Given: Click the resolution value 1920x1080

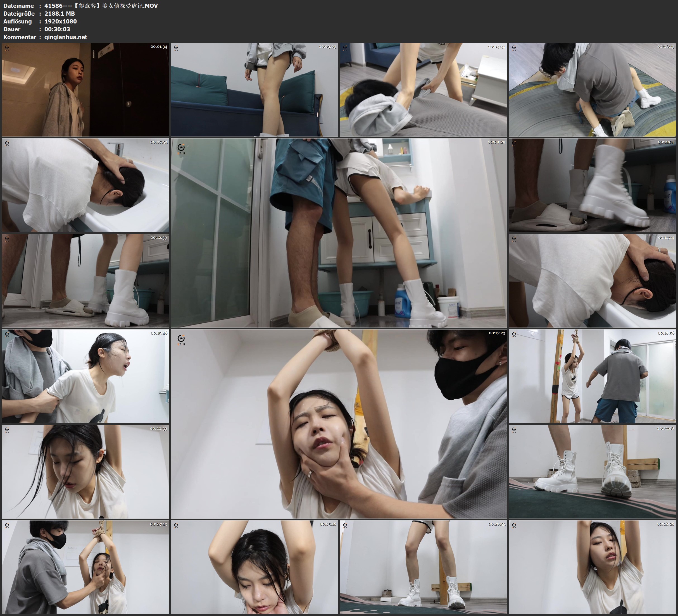Looking at the screenshot, I should point(61,21).
